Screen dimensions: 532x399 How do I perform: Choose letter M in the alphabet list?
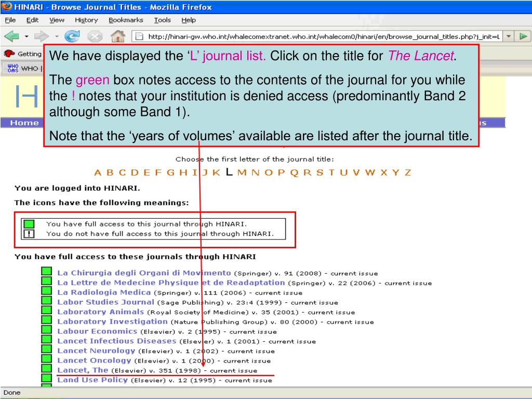pos(242,172)
